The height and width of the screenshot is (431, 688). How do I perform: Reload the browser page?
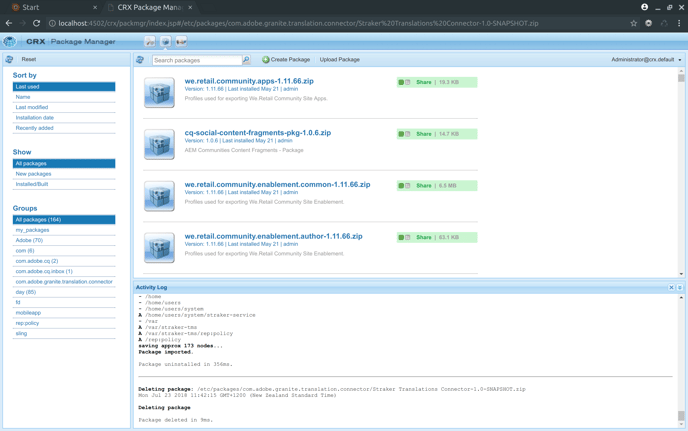[36, 23]
